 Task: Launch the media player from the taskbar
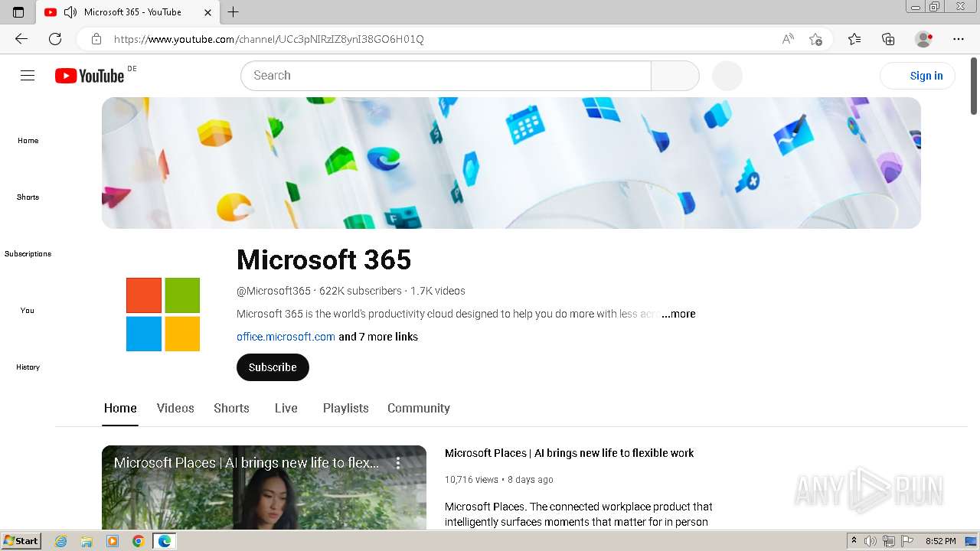pos(113,541)
